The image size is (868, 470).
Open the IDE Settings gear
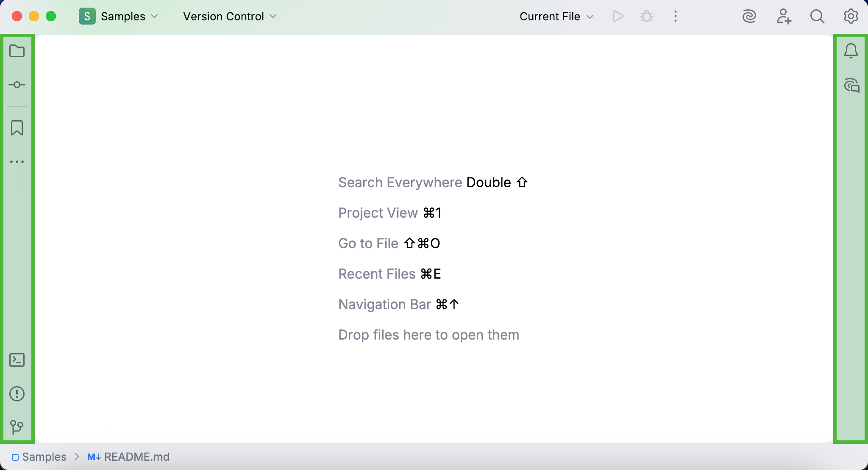(851, 16)
